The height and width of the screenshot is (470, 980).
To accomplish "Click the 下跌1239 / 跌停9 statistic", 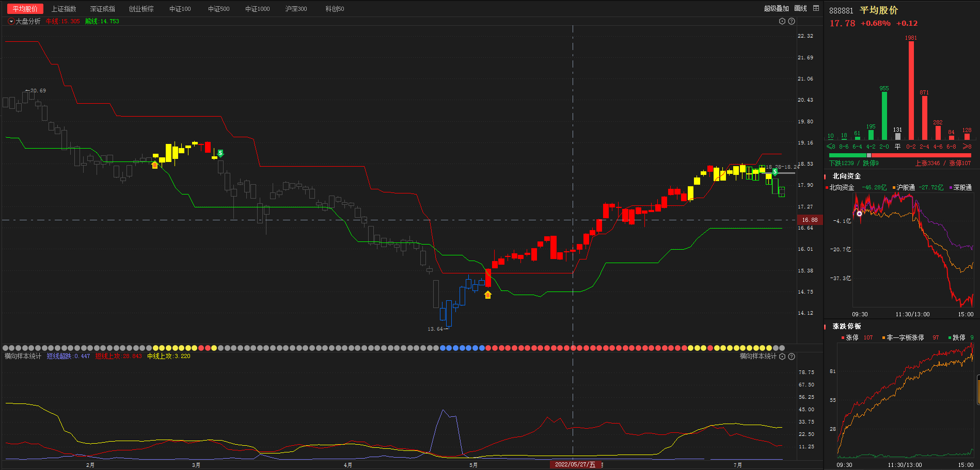I will 853,163.
